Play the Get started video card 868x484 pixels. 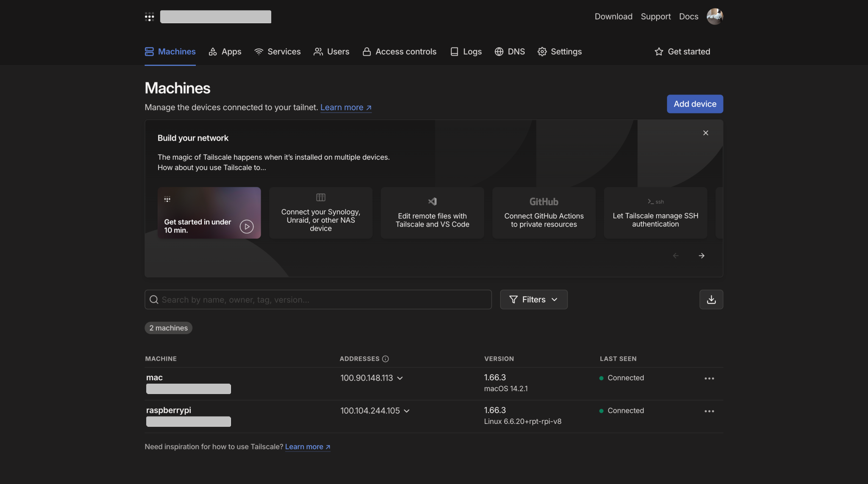click(247, 227)
